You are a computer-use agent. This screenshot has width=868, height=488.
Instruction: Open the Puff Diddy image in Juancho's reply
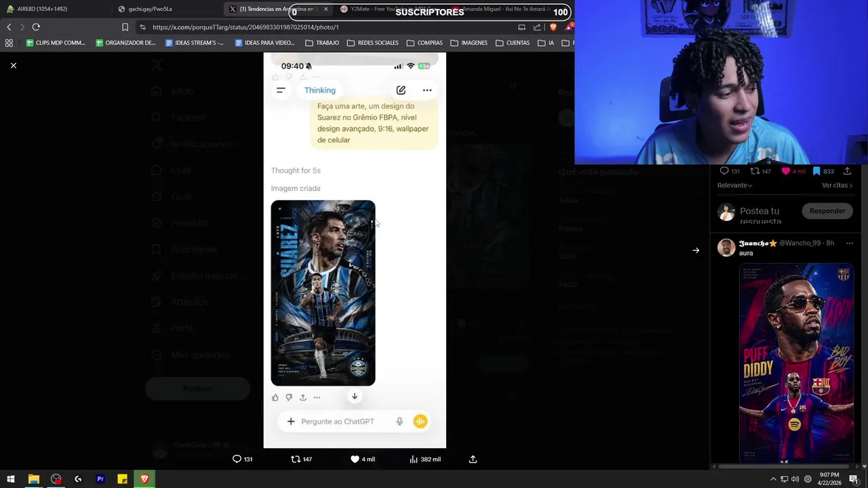point(796,363)
